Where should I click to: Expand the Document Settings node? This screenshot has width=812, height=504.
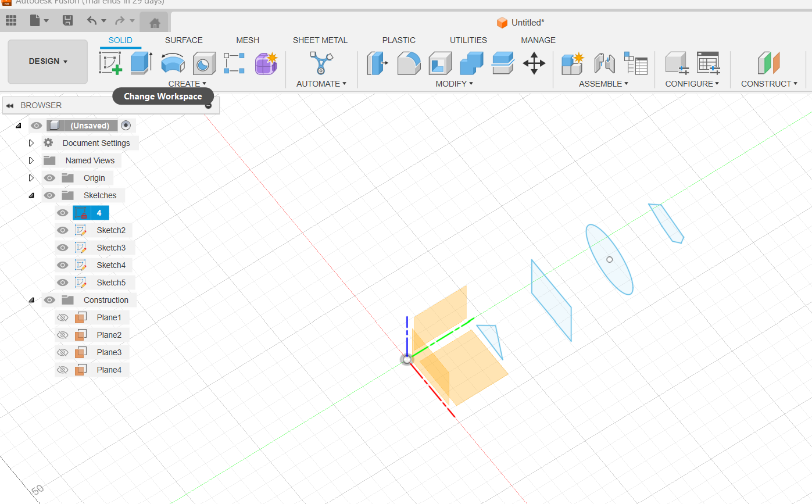pyautogui.click(x=31, y=143)
